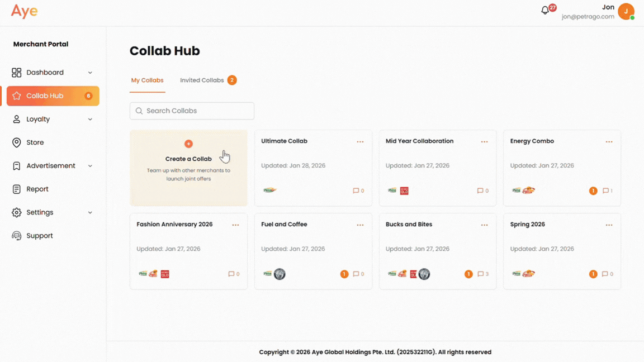Click the comment bubble on Bucks and Bites
The height and width of the screenshot is (362, 644).
(480, 274)
